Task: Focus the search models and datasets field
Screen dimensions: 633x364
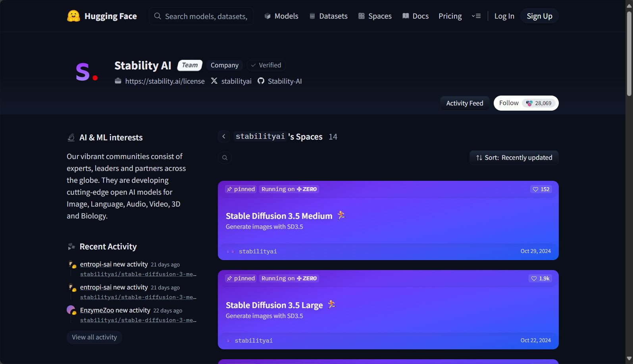Action: point(201,16)
